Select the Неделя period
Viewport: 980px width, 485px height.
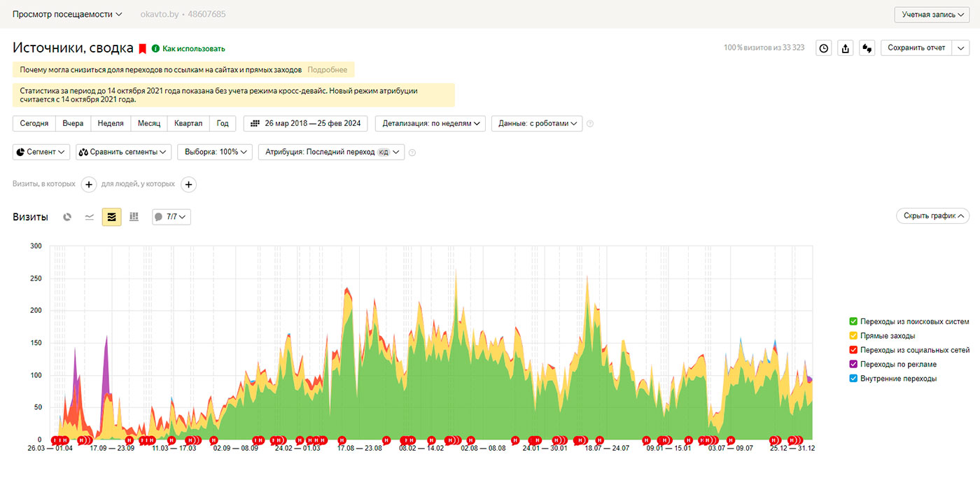click(111, 123)
